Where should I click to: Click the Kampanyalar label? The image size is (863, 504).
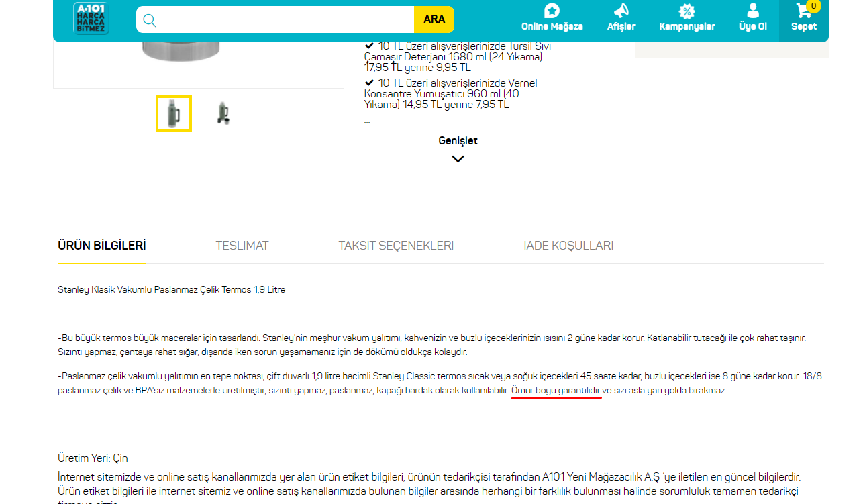(x=687, y=27)
